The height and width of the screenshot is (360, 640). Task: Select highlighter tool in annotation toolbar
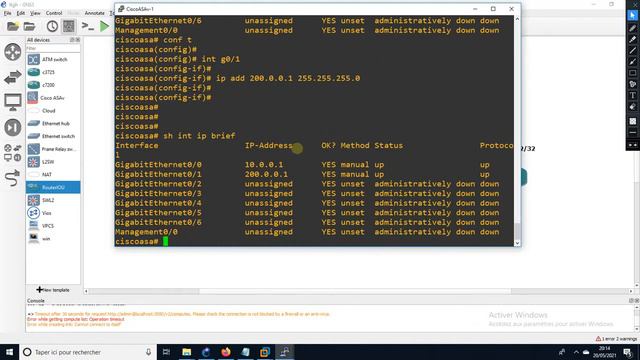pos(633,39)
